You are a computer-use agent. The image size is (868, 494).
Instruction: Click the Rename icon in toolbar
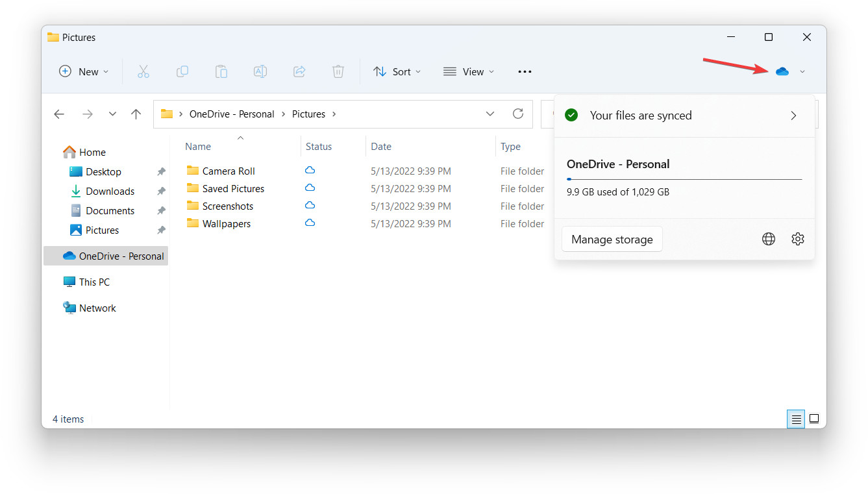[x=260, y=71]
